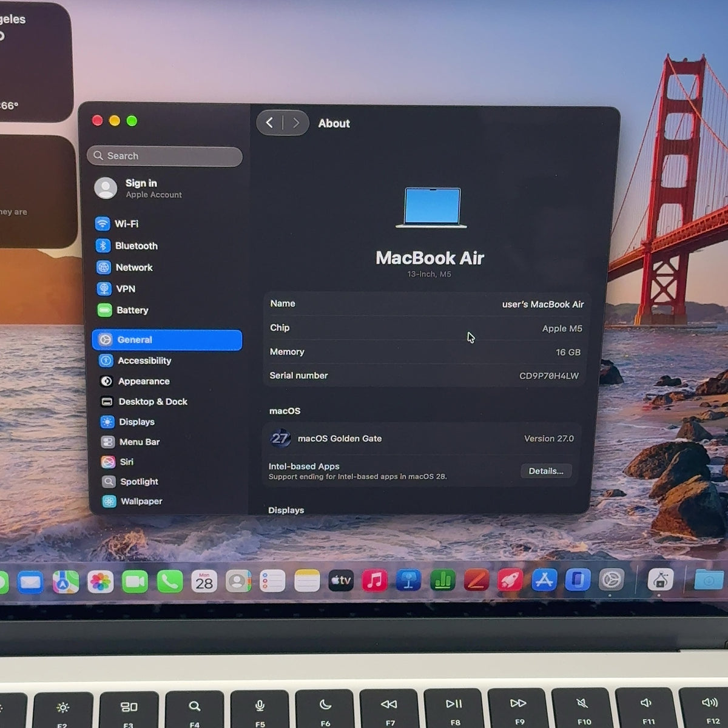Open the red rocket app in the Dock
Image resolution: width=728 pixels, height=728 pixels.
510,581
